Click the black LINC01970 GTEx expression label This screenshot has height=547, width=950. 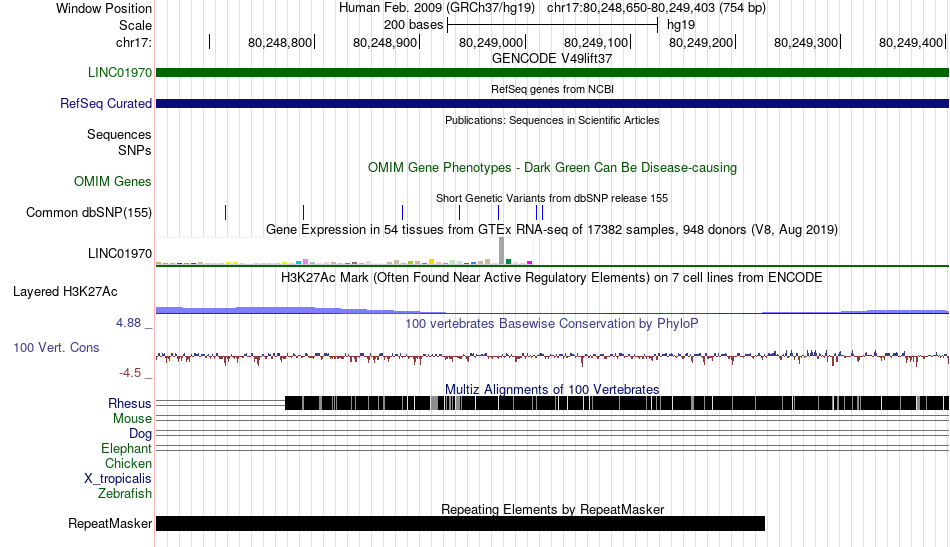(119, 253)
